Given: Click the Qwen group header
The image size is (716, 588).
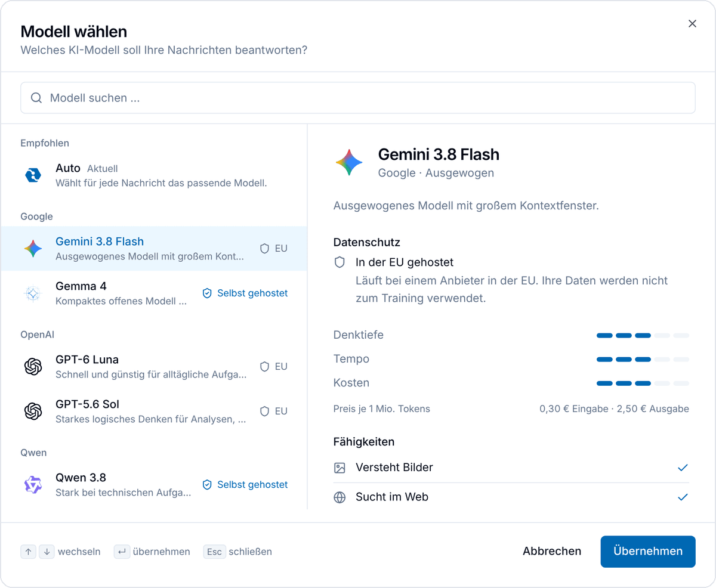Looking at the screenshot, I should point(33,453).
